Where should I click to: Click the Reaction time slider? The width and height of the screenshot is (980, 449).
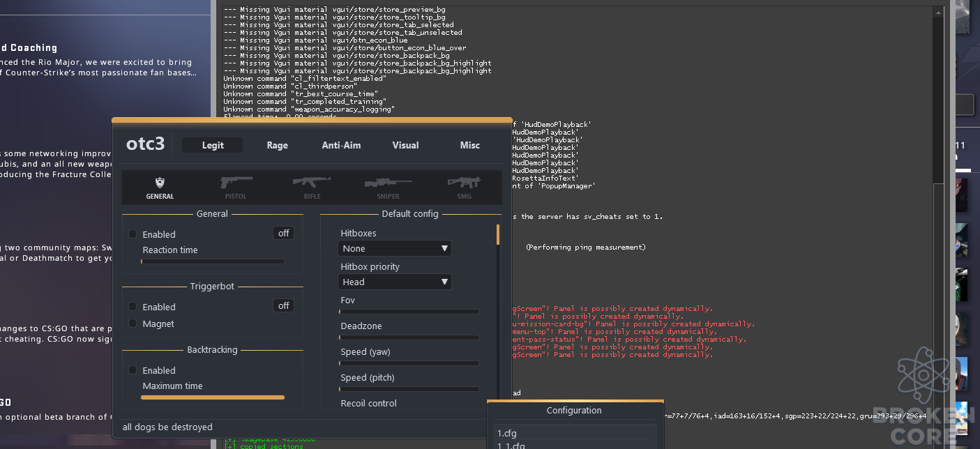(x=213, y=261)
